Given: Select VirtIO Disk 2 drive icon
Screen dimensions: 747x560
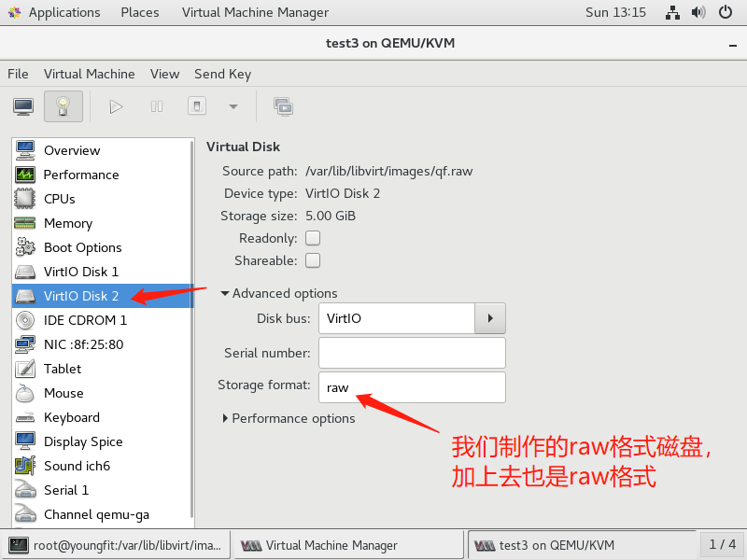Looking at the screenshot, I should (x=25, y=296).
